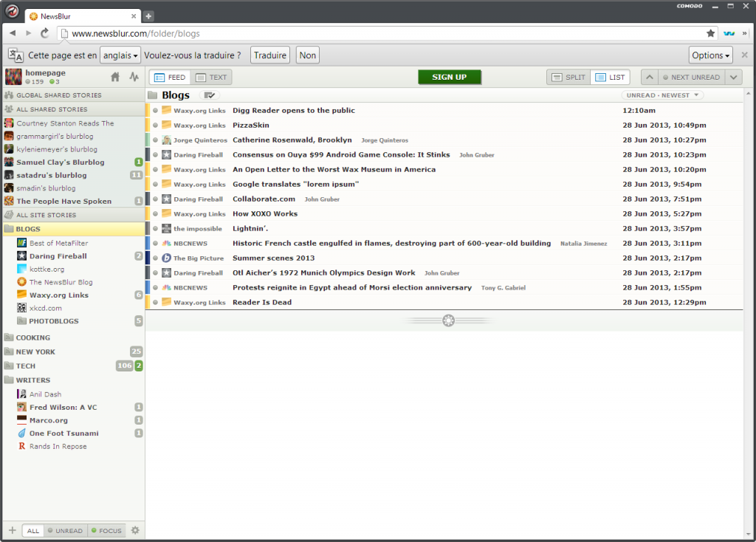
Task: Switch to Split layout
Action: (568, 77)
